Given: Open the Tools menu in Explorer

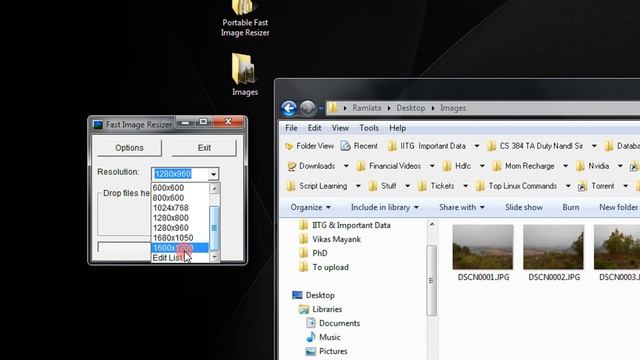Looking at the screenshot, I should (369, 128).
